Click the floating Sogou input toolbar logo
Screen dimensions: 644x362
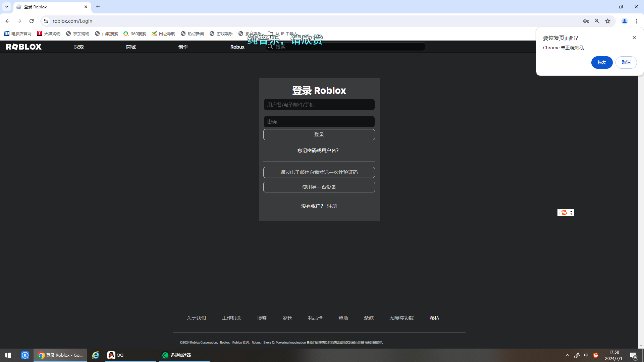click(x=564, y=213)
